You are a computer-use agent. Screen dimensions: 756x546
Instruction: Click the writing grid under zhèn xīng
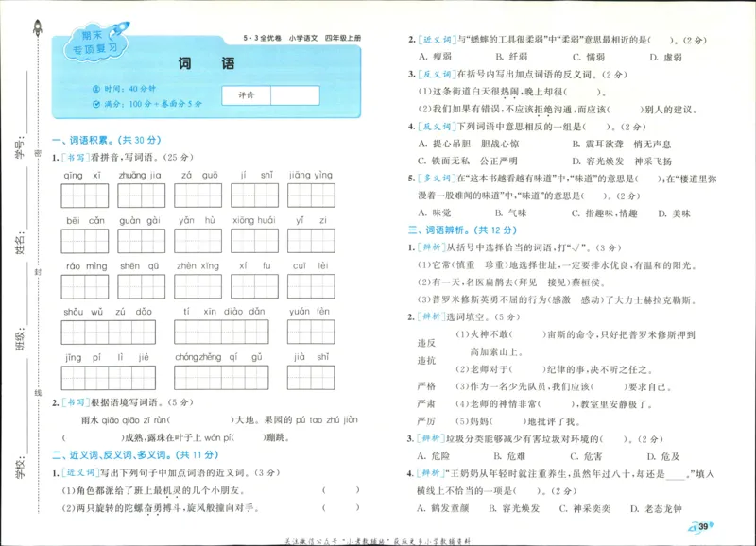click(198, 287)
